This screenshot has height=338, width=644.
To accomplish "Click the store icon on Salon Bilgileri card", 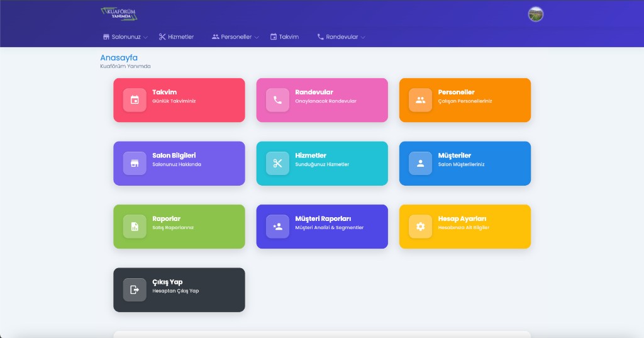I will [x=135, y=164].
